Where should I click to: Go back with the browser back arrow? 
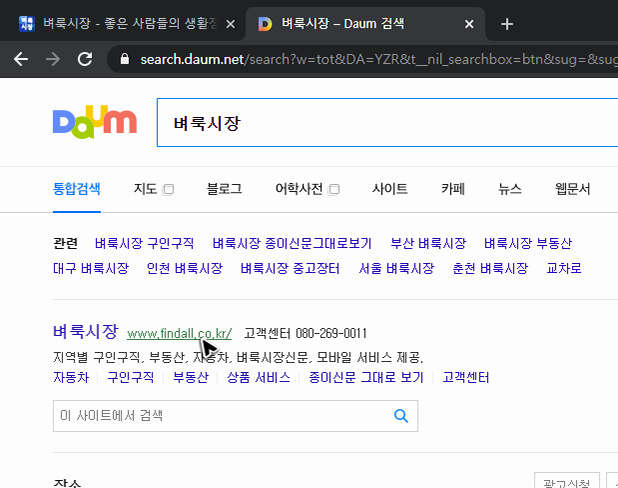point(20,60)
